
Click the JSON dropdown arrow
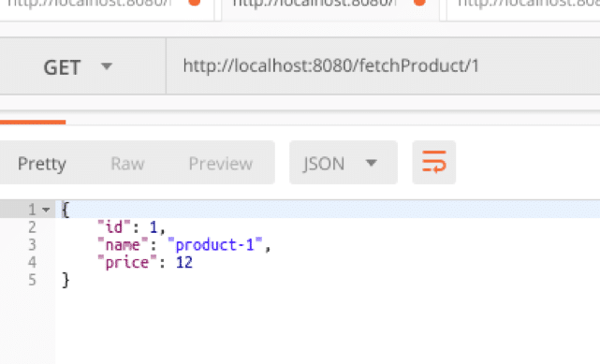point(372,163)
